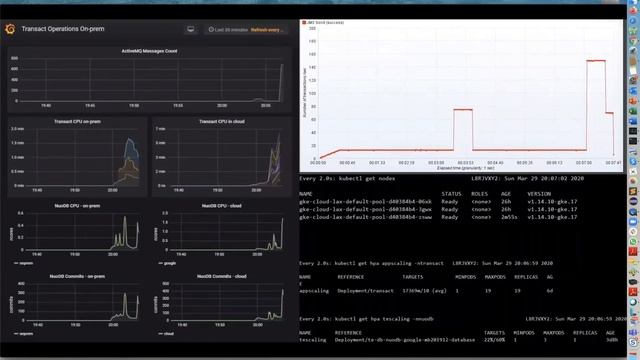Image resolution: width=640 pixels, height=360 pixels.
Task: Open WhatsApp from the Dock
Action: click(x=633, y=241)
